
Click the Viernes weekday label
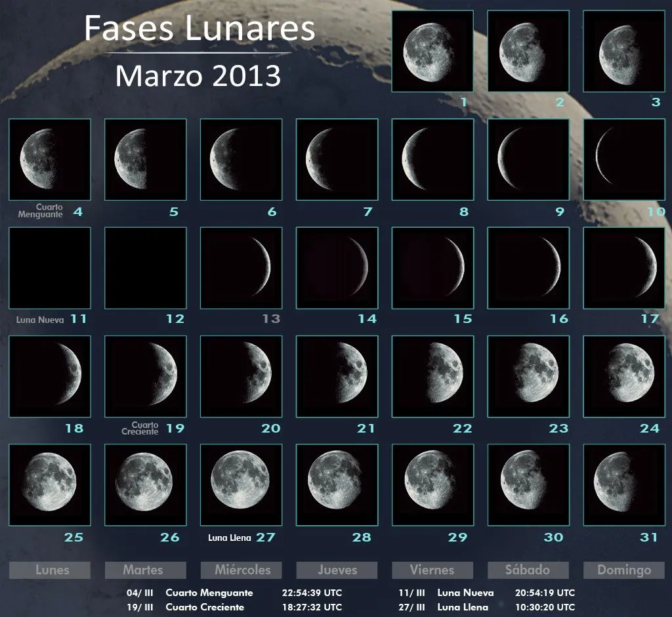click(x=433, y=570)
